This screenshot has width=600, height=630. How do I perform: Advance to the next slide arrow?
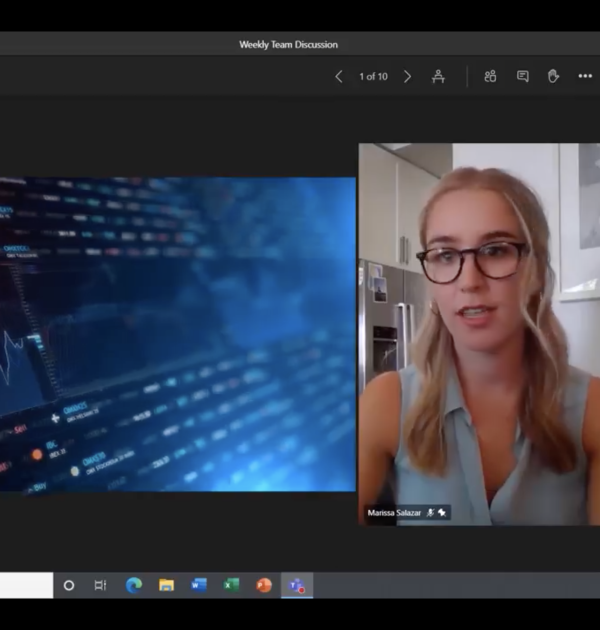[x=407, y=76]
